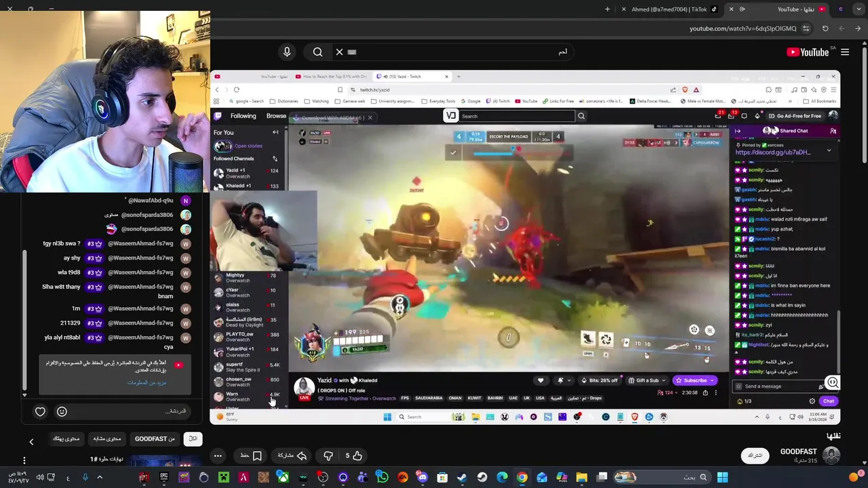Open Minecraft from the taskbar
The width and height of the screenshot is (868, 488).
224,477
